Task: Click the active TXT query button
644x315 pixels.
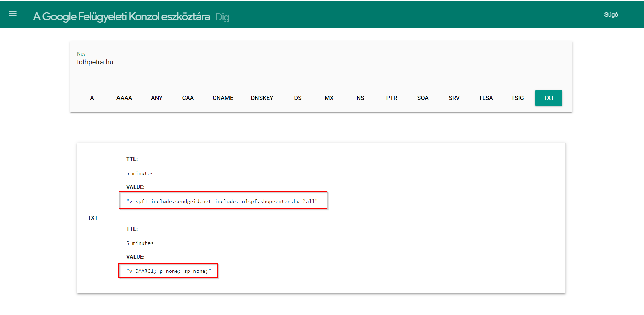Action: (549, 98)
